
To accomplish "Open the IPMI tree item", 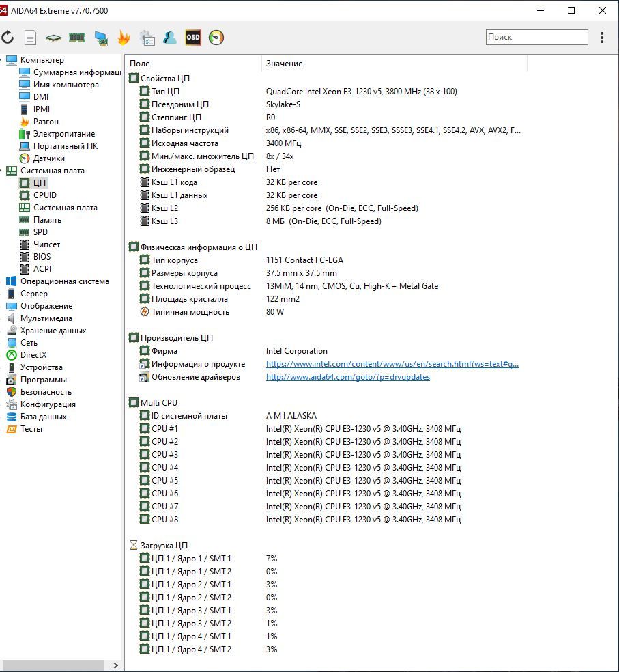I will click(x=42, y=109).
